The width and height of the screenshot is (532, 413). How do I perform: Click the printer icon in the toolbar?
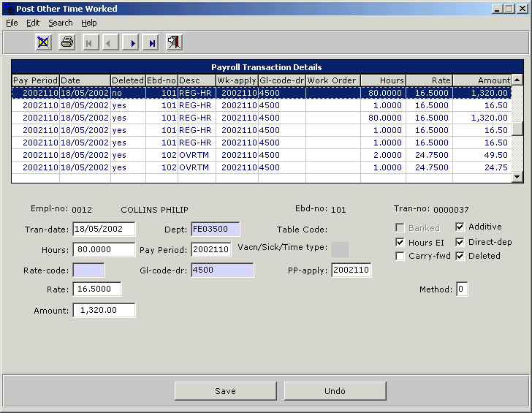point(67,42)
